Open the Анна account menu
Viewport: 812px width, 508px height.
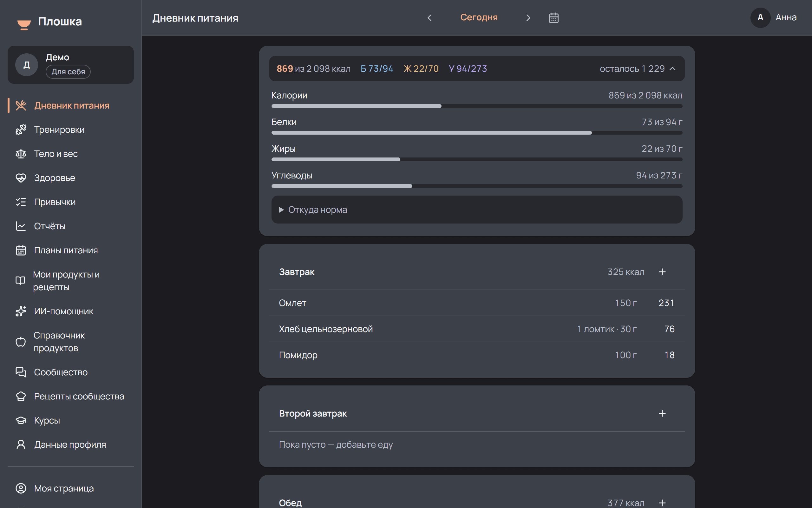[774, 18]
